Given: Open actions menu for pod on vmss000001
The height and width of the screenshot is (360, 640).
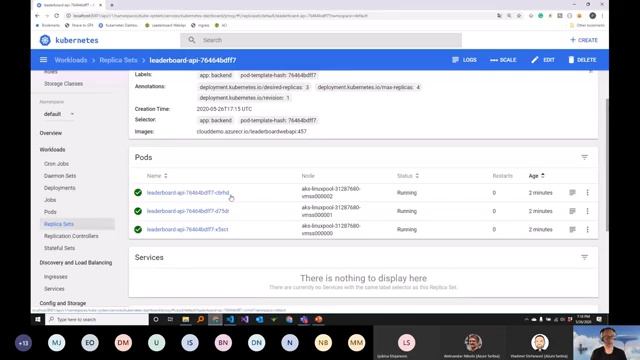Looking at the screenshot, I should tap(587, 211).
